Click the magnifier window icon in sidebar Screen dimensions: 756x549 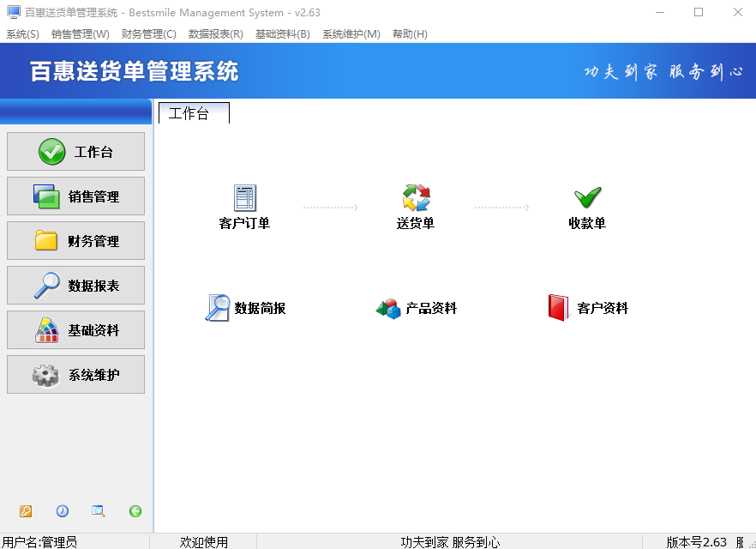pyautogui.click(x=99, y=511)
